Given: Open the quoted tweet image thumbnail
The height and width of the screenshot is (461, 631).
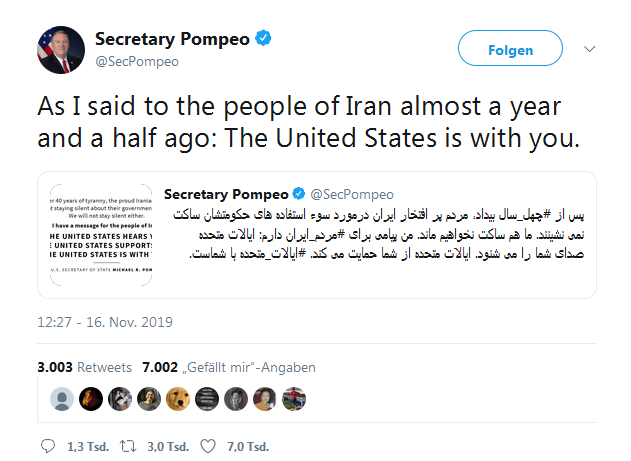Looking at the screenshot, I should tap(96, 235).
